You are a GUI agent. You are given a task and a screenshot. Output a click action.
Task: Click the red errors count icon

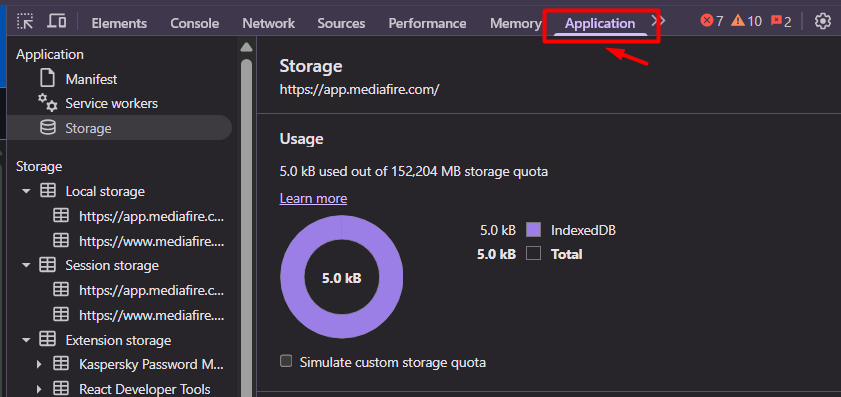tap(706, 21)
